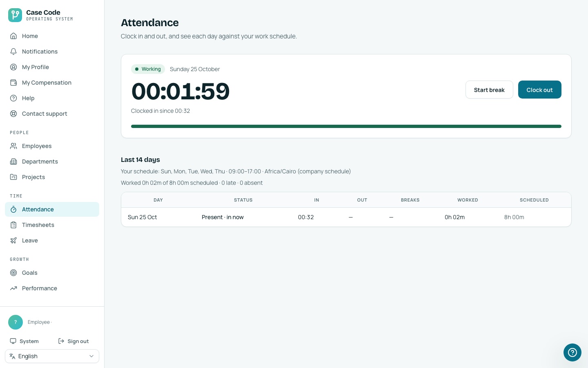Open the floating help bubble
Image resolution: width=588 pixels, height=368 pixels.
[572, 352]
